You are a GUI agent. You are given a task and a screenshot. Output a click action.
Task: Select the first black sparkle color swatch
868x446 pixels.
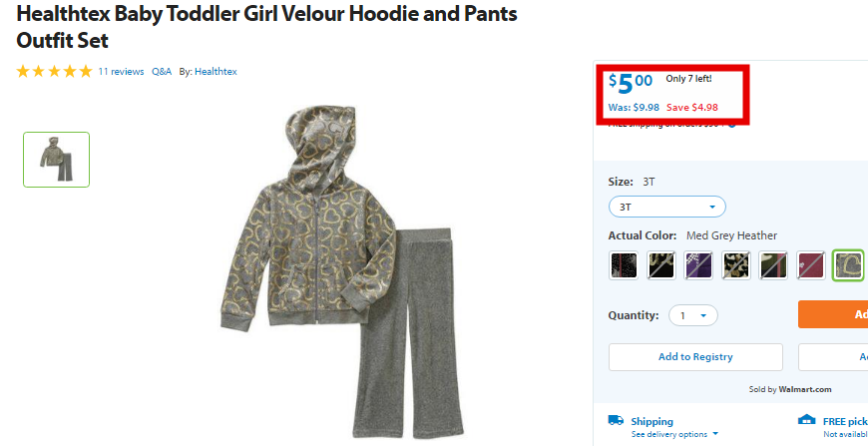[624, 265]
